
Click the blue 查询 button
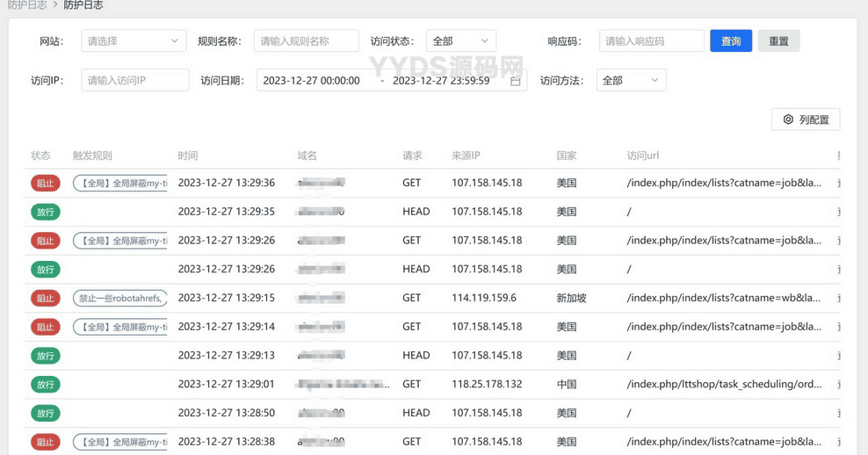pyautogui.click(x=731, y=41)
